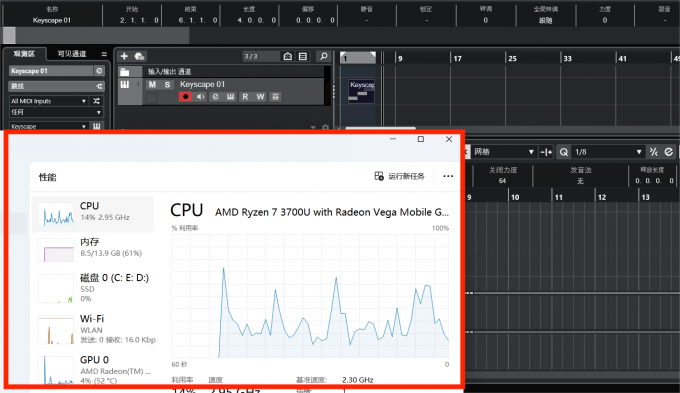Viewport: 680px width, 393px height.
Task: Open the Keyscape instrument dropdown in inspector
Action: point(49,126)
